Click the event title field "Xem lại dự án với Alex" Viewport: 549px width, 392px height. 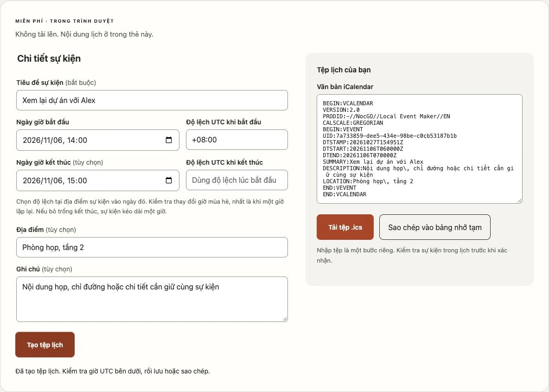coord(152,100)
